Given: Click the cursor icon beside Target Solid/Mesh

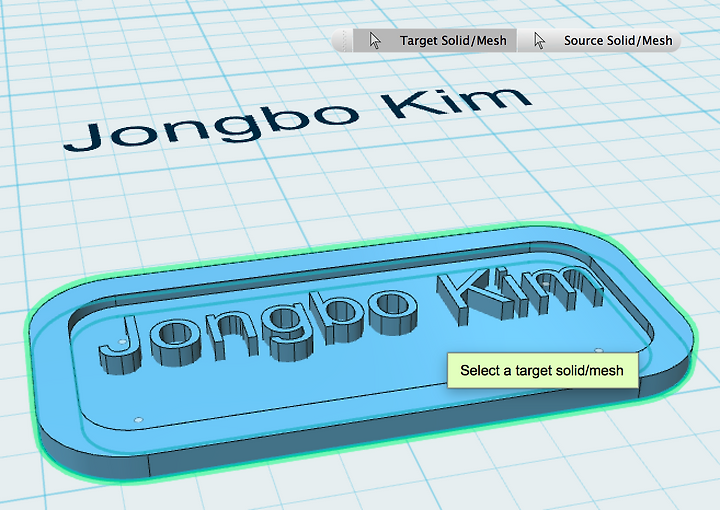Looking at the screenshot, I should coord(375,40).
